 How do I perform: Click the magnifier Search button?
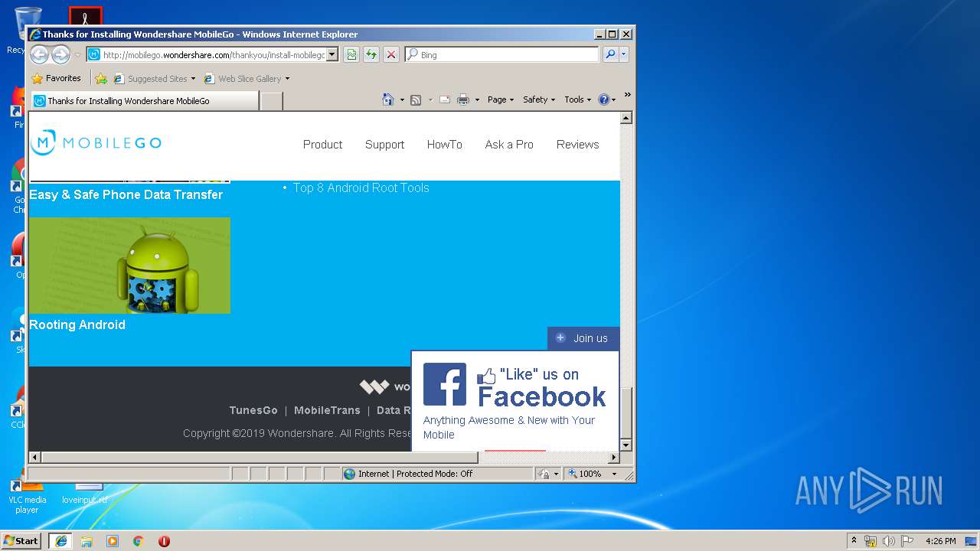point(610,55)
